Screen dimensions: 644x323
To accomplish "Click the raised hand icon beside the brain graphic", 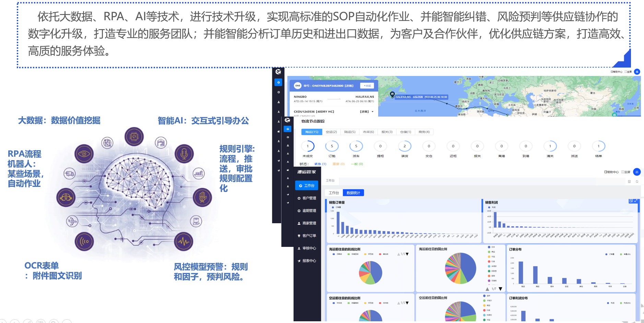I will pos(202,197).
